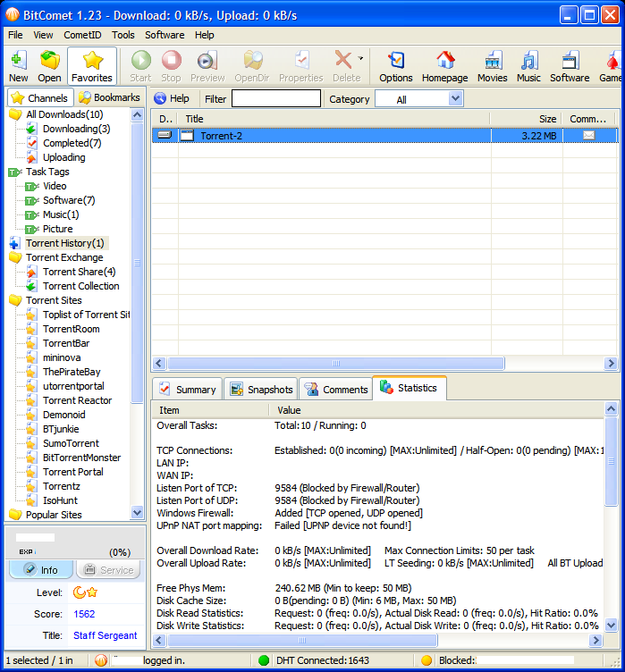Click the Preview toolbar icon
The height and width of the screenshot is (672, 625).
pos(207,66)
